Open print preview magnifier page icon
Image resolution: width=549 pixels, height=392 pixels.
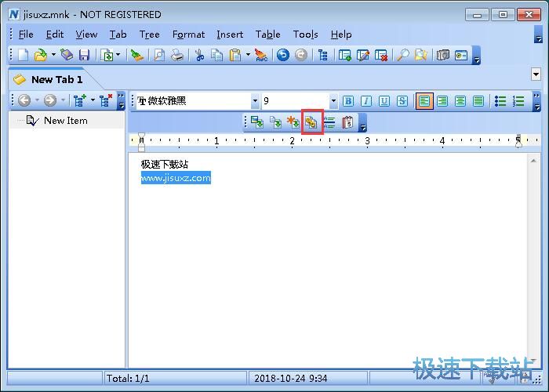[159, 55]
